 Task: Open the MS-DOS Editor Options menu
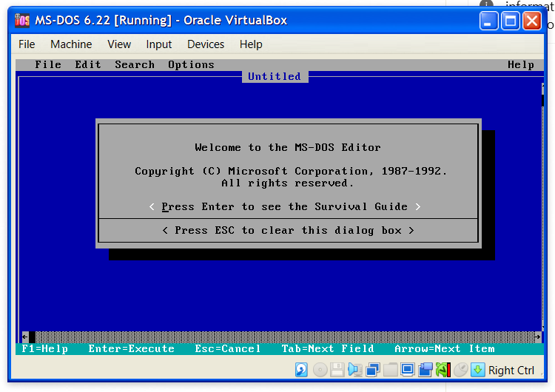click(x=191, y=65)
